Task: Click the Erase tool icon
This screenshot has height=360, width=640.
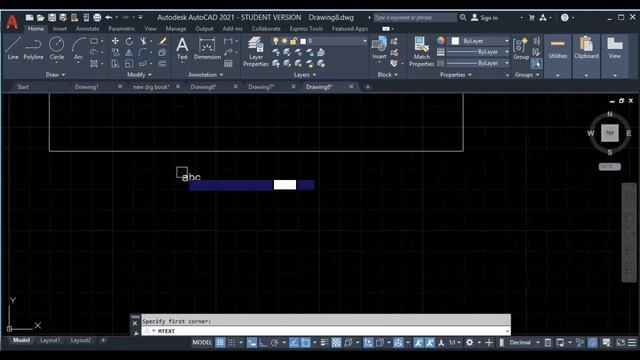Action: coord(163,41)
